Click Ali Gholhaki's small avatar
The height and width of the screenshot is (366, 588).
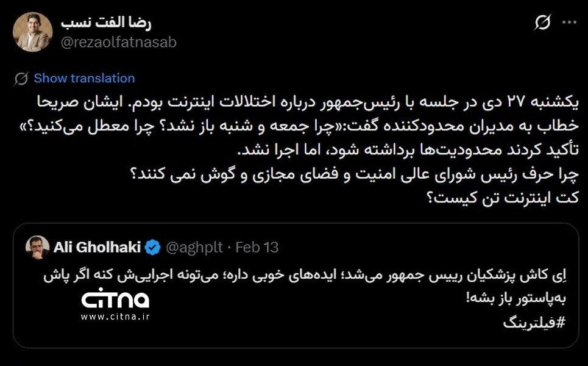pos(37,247)
